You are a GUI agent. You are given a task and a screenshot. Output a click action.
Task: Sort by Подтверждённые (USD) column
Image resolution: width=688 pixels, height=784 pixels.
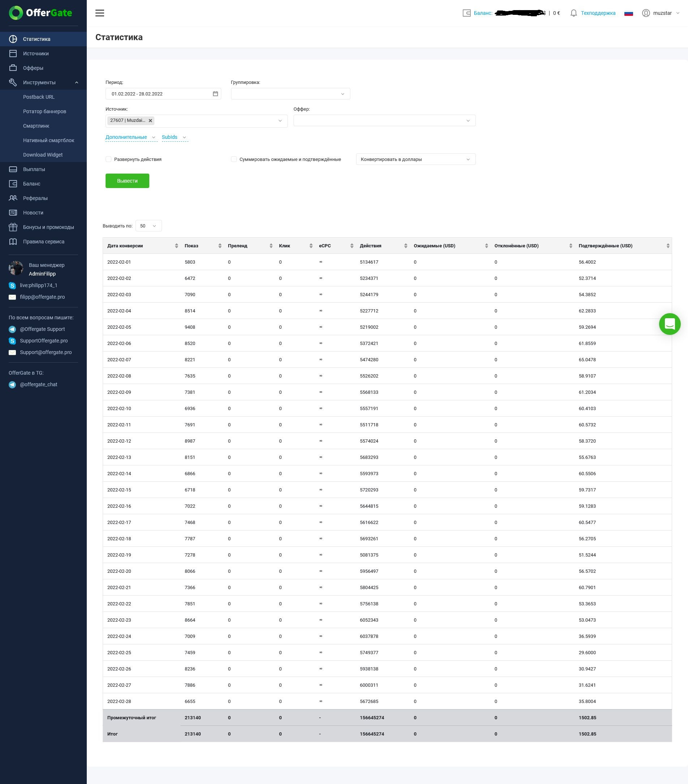tap(668, 246)
